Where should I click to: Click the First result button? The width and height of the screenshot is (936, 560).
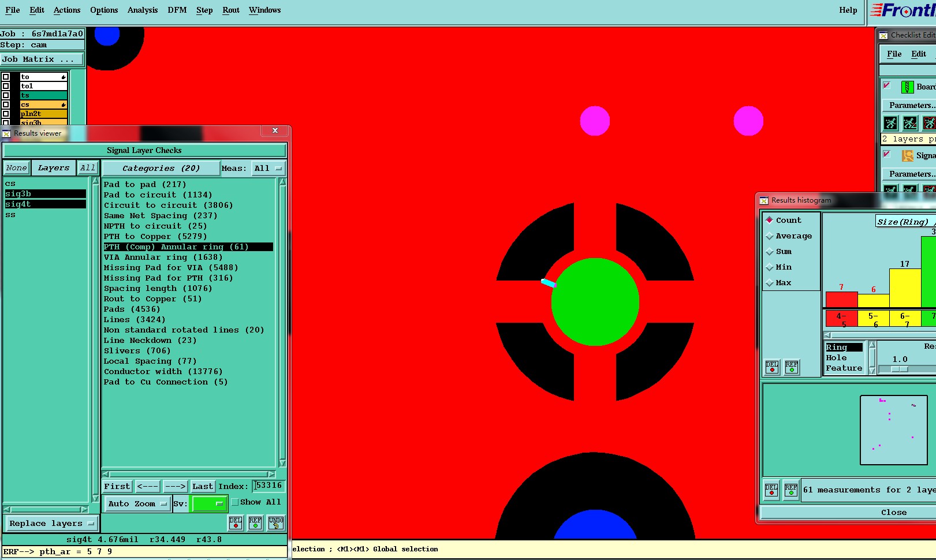tap(117, 486)
